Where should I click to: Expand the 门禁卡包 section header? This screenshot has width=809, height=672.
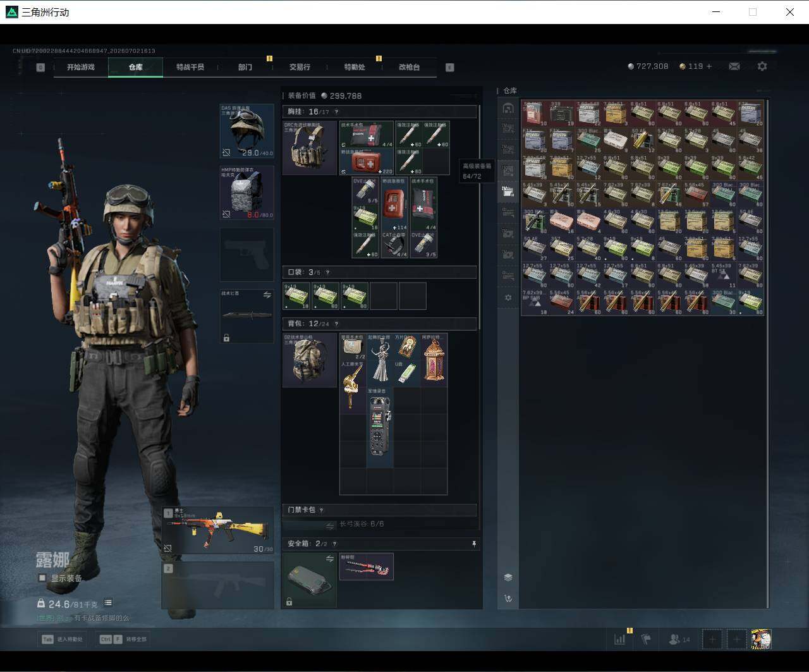point(379,510)
